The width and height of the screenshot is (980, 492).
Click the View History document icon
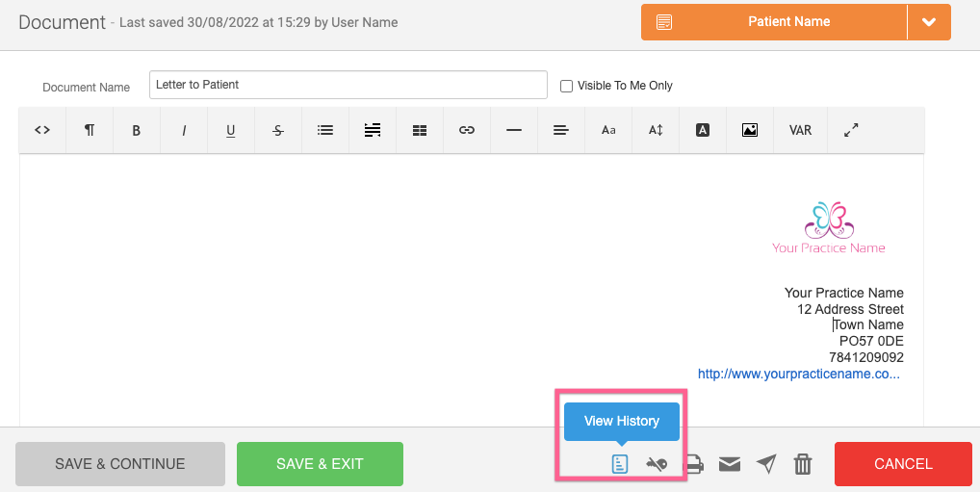(x=620, y=464)
